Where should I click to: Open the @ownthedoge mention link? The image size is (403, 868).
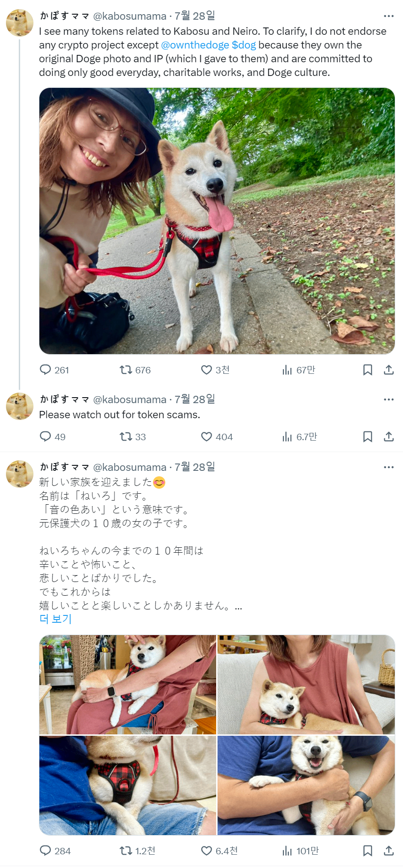195,45
